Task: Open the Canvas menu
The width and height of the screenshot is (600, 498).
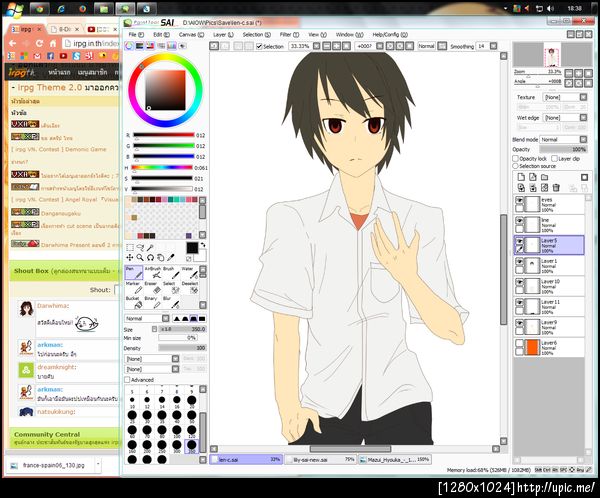Action: (x=191, y=34)
